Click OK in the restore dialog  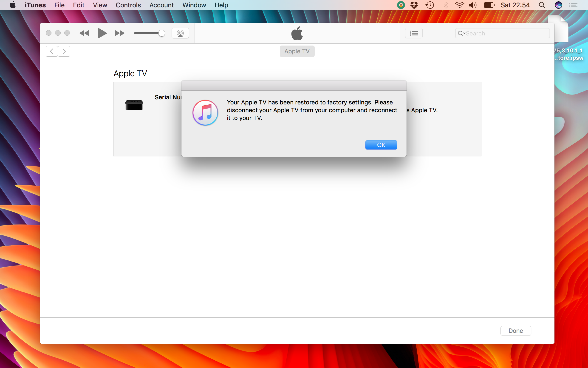[381, 145]
